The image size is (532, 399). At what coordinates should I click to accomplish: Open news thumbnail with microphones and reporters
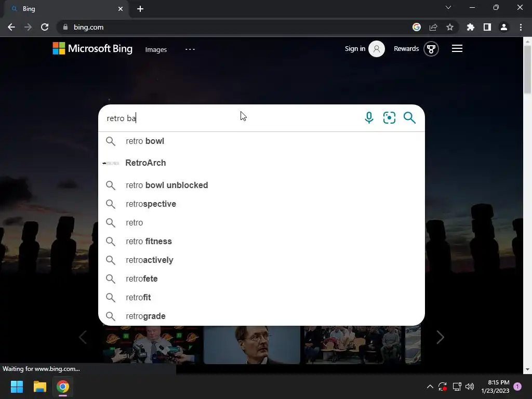[151, 345]
